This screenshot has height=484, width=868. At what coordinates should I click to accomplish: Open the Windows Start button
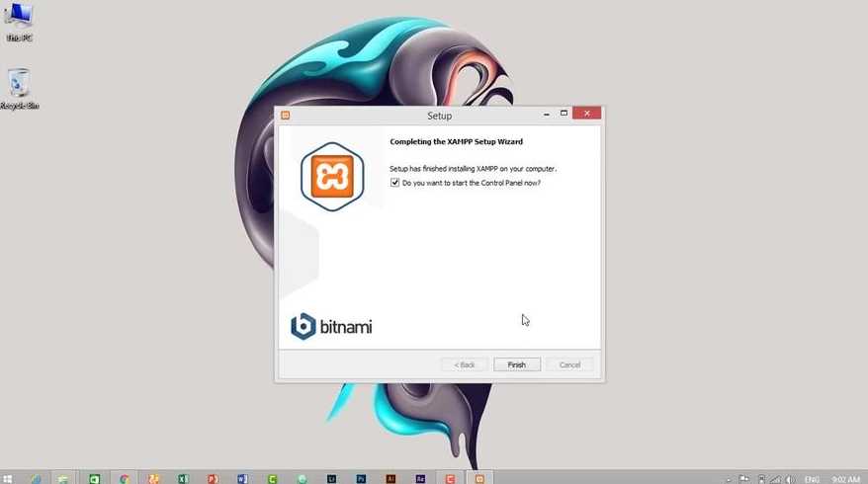[x=7, y=478]
